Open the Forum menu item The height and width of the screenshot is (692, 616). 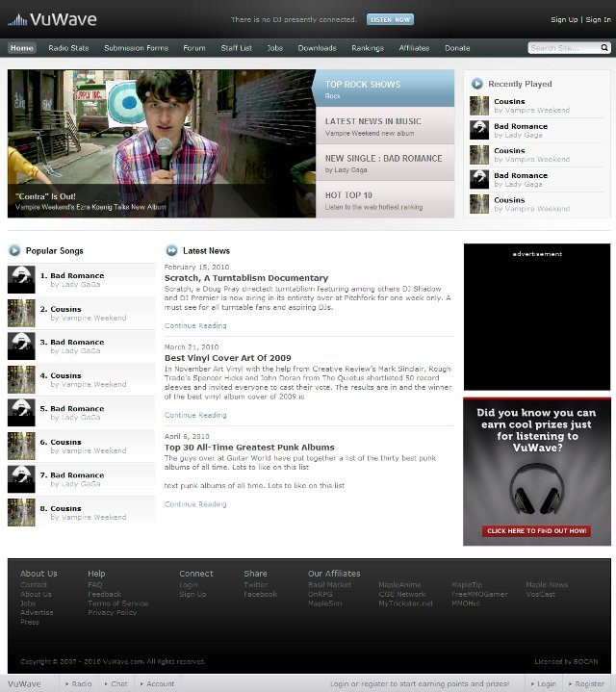[194, 48]
